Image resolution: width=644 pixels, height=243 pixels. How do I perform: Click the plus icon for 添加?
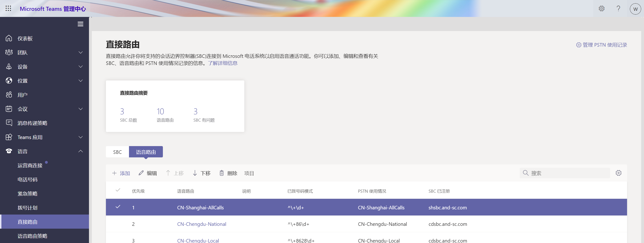[114, 173]
